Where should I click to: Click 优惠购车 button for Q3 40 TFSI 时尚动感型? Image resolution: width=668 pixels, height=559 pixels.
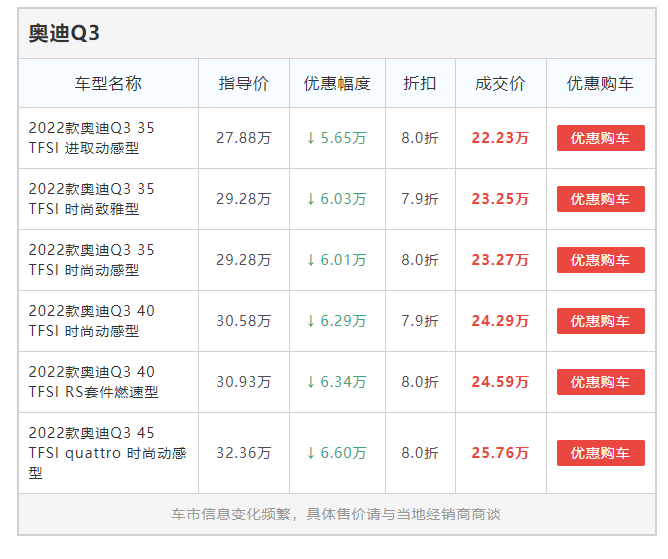pos(601,321)
